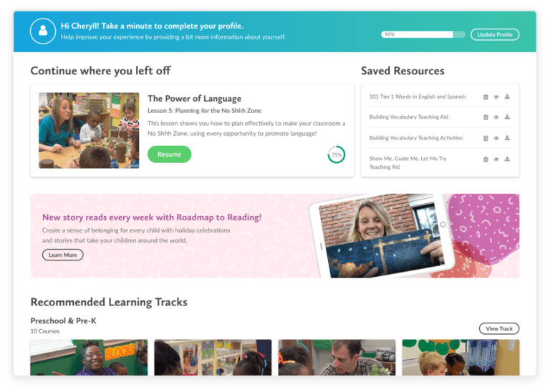
Task: Open the 101 Tier 1 Words resource link
Action: click(418, 97)
